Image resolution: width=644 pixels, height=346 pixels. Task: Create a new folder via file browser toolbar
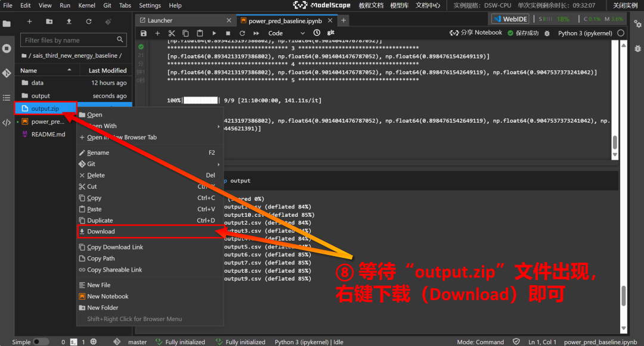pos(49,21)
